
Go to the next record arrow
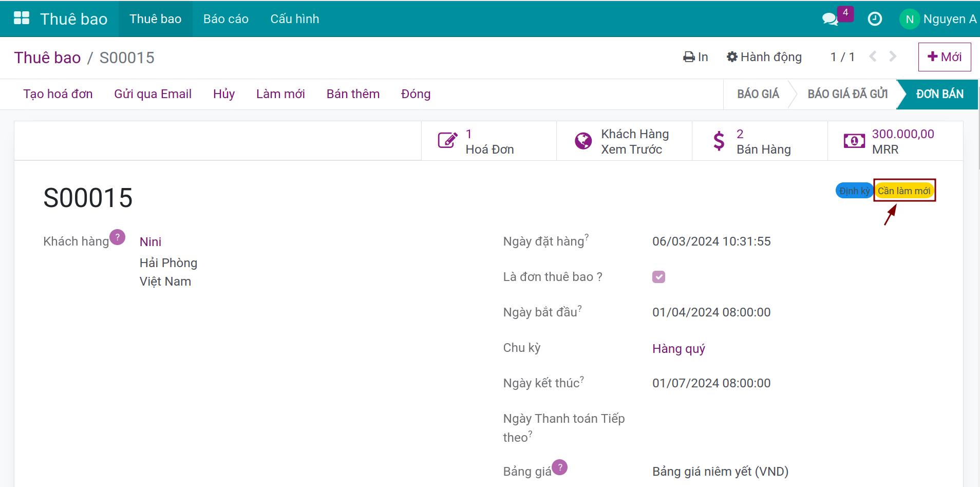(893, 57)
